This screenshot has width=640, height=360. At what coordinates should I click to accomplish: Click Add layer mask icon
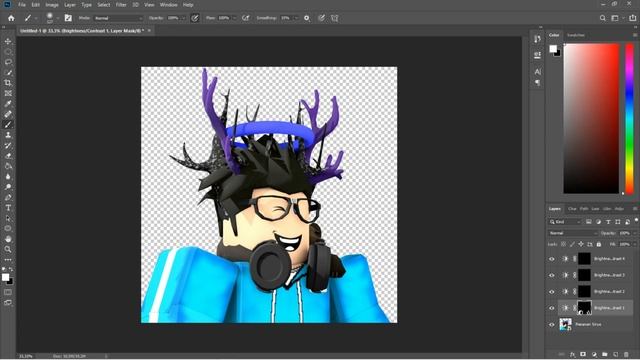[583, 354]
